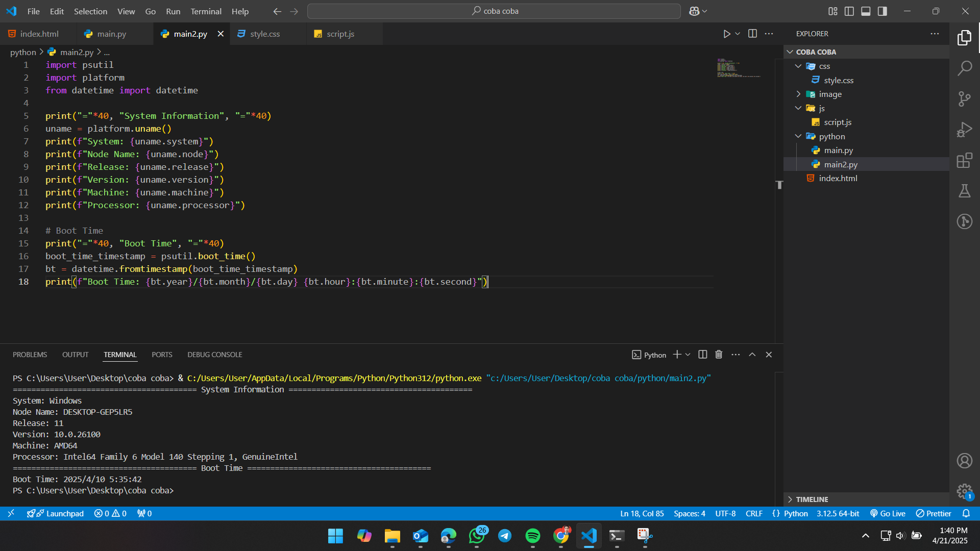Click the Launchpad status bar item
The width and height of the screenshot is (980, 551).
pyautogui.click(x=55, y=514)
